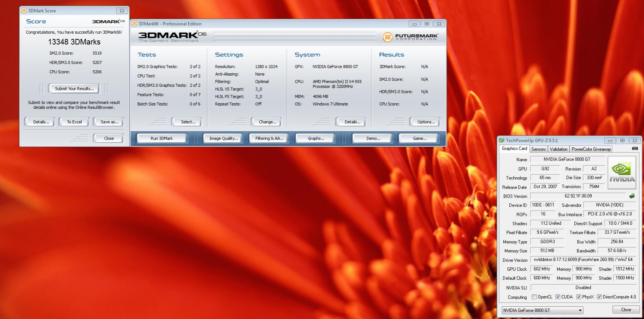Image resolution: width=644 pixels, height=319 pixels.
Task: Click the Default Clock Shader 1500 MHz field
Action: tap(625, 278)
